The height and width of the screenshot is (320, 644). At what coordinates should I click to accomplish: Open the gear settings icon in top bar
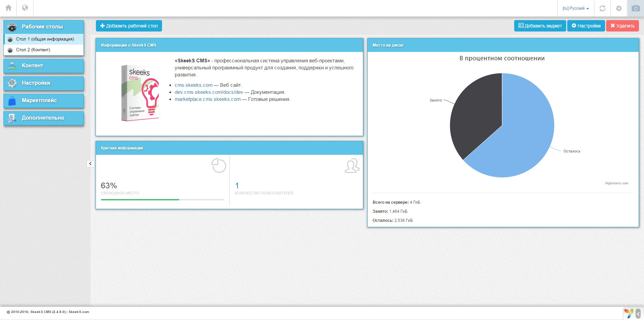[x=619, y=8]
